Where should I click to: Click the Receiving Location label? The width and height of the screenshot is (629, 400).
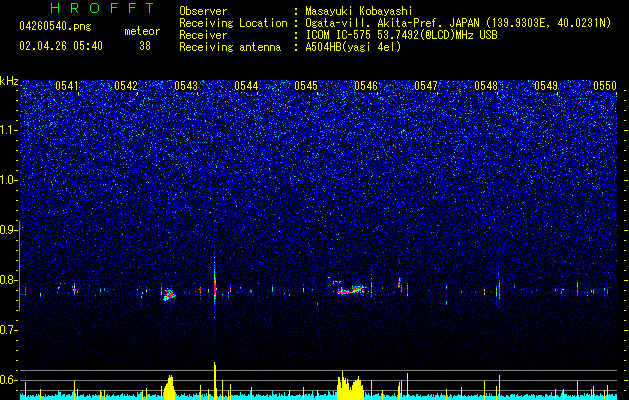(x=233, y=23)
